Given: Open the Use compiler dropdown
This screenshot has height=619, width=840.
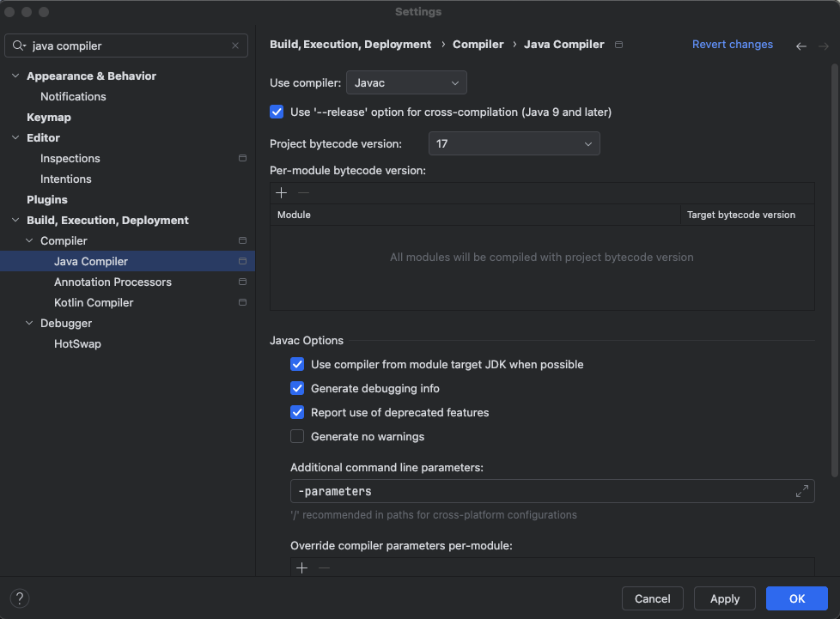Looking at the screenshot, I should [406, 82].
